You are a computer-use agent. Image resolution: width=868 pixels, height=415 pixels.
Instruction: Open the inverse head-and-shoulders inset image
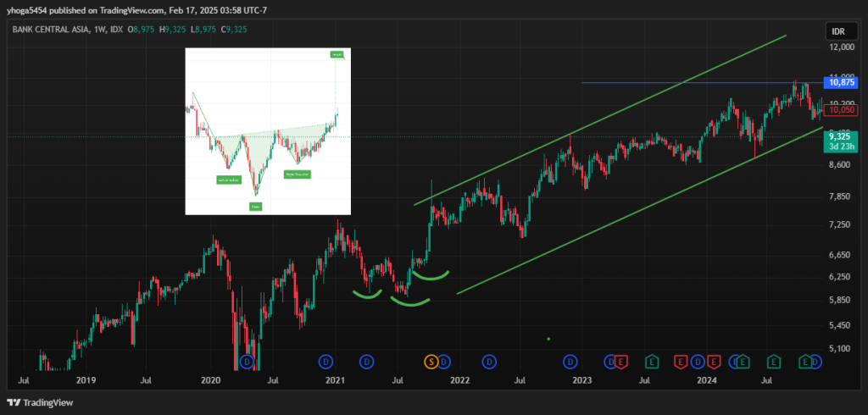tap(268, 131)
